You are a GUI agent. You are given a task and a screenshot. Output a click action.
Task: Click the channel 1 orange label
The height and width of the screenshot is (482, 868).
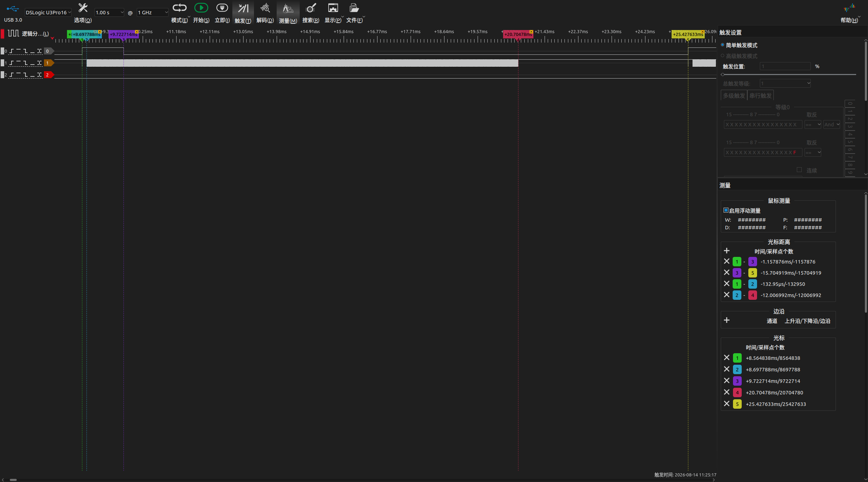[x=48, y=63]
